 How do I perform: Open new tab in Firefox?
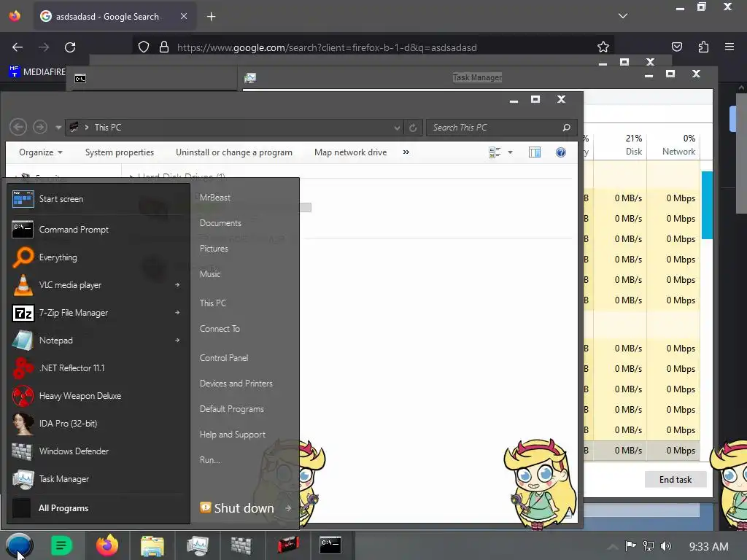pyautogui.click(x=211, y=17)
